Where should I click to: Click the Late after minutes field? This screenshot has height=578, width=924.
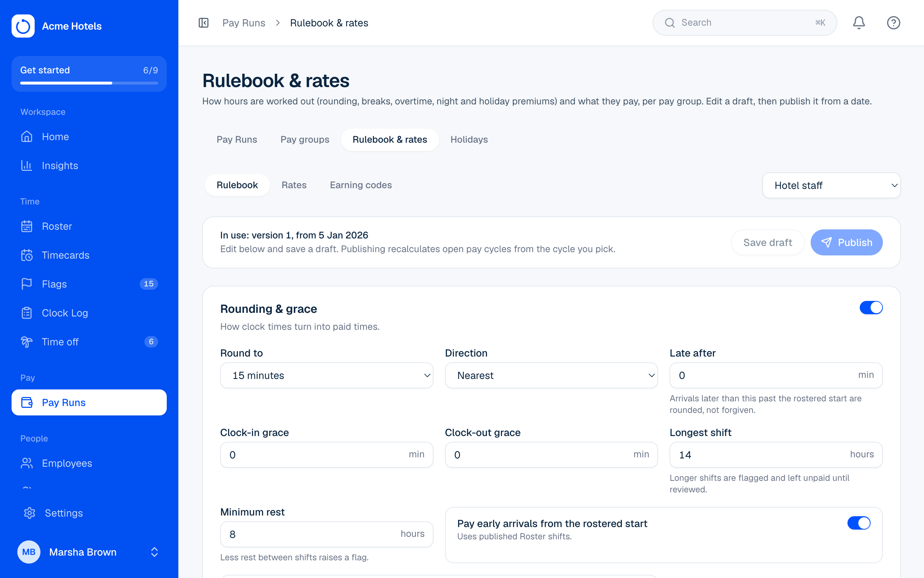(x=776, y=375)
